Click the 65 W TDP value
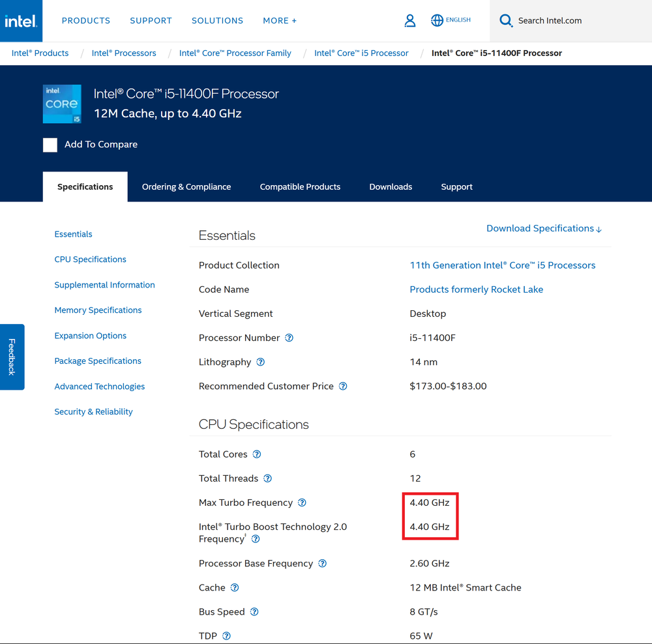 (x=421, y=636)
